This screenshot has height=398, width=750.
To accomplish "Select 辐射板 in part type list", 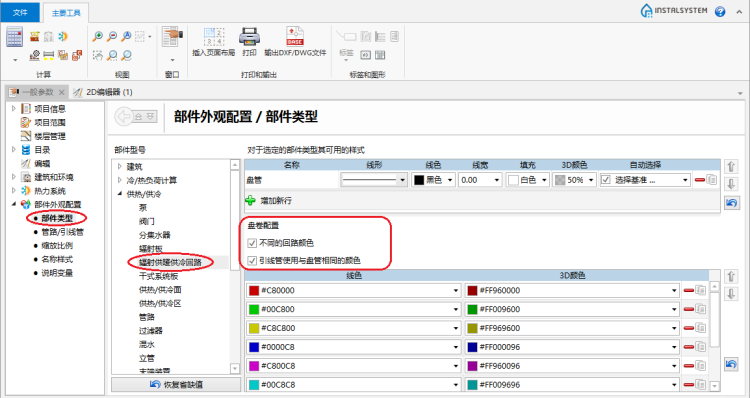I will pos(151,249).
